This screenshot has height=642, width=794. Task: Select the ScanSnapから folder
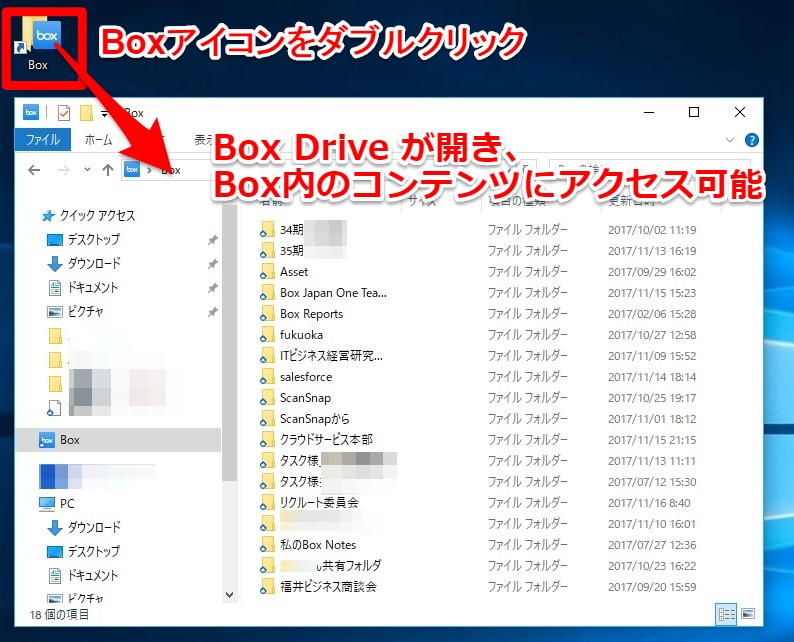point(305,419)
